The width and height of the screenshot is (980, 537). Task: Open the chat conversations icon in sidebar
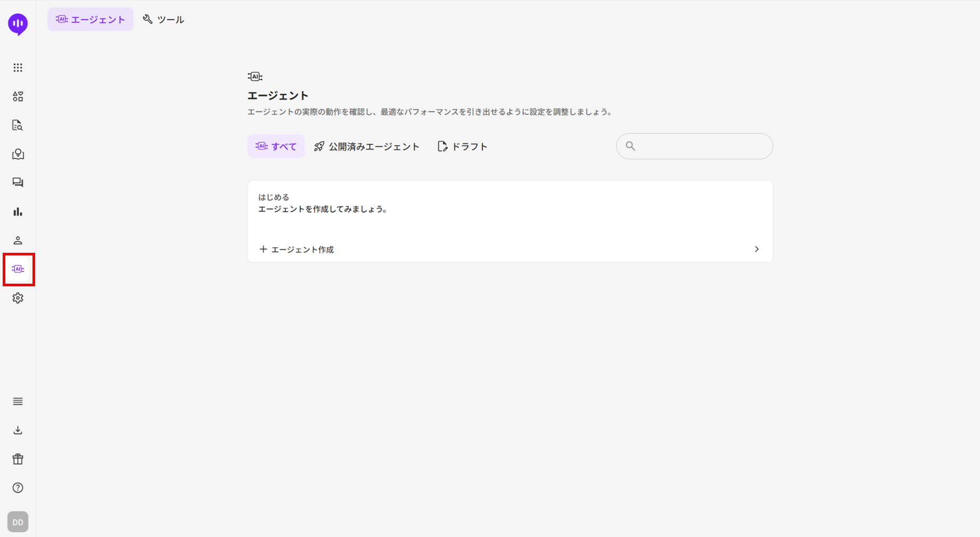18,183
